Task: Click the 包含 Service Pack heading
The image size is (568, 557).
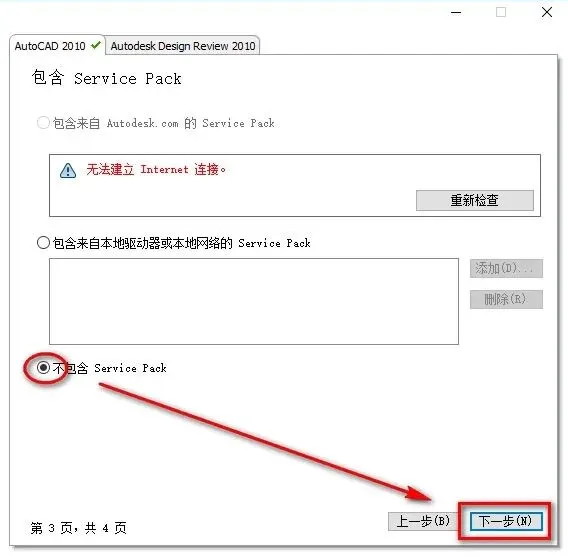Action: click(x=106, y=78)
